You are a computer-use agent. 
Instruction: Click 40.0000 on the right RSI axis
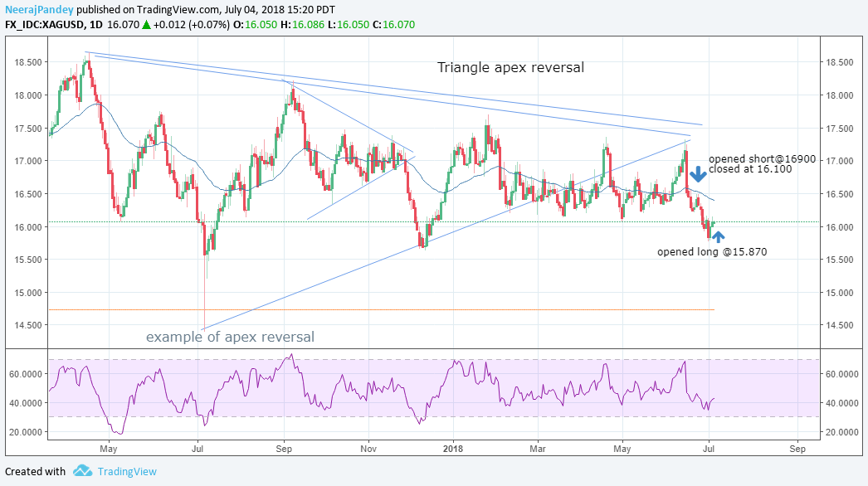click(842, 404)
